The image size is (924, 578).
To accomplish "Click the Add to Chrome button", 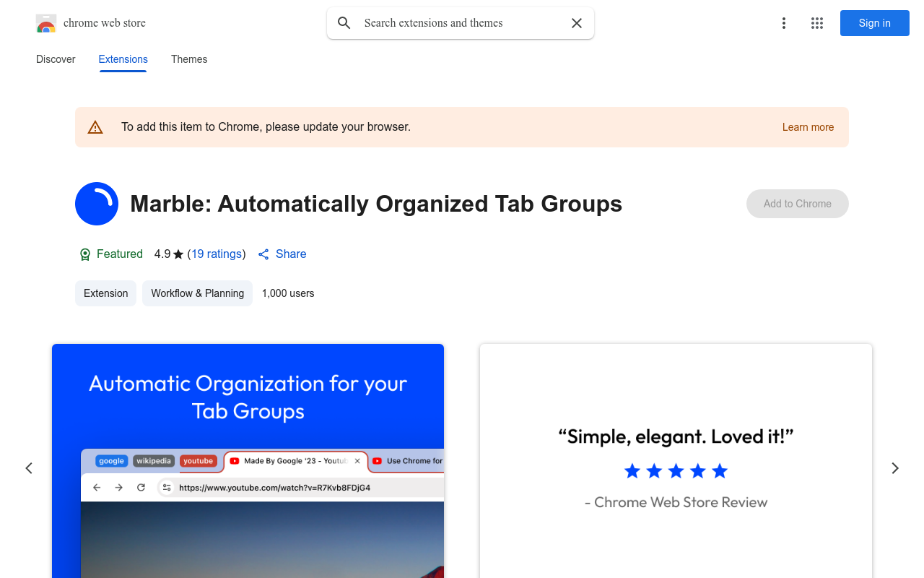I will point(798,204).
